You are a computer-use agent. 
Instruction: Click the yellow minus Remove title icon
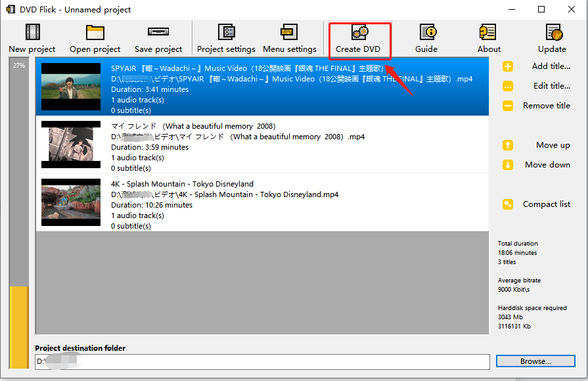508,106
